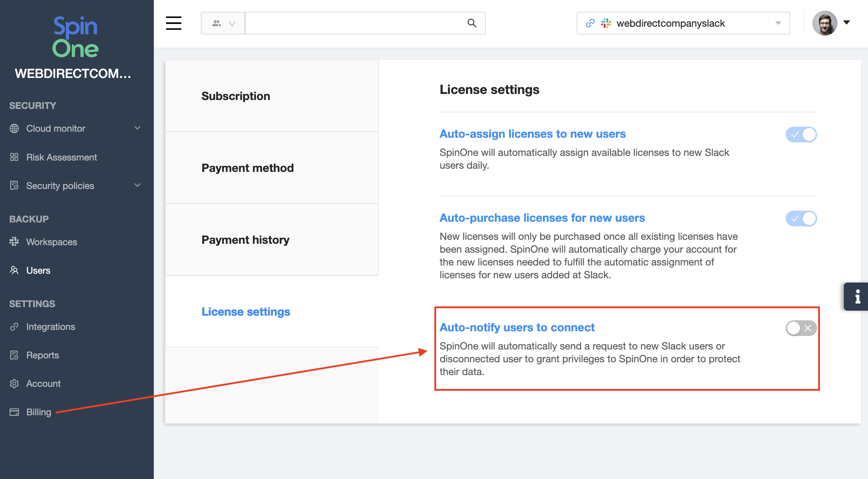Click the Workspaces Slack icon

pyautogui.click(x=14, y=242)
